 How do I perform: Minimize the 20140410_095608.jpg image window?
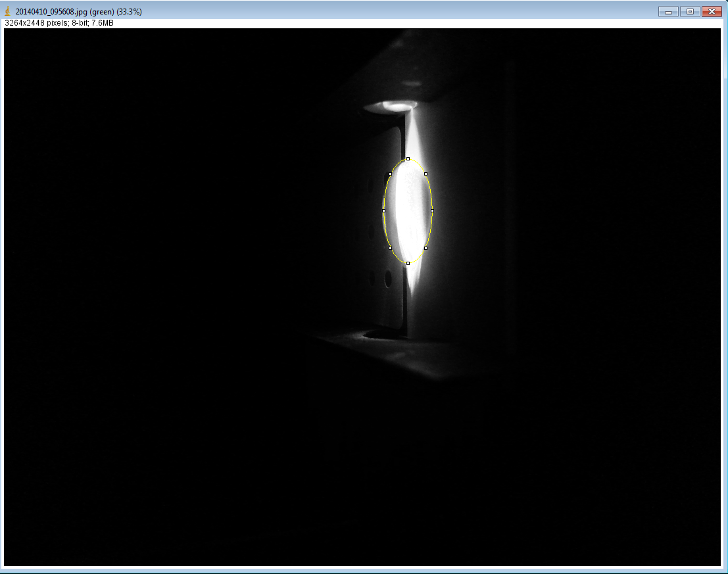pos(668,12)
